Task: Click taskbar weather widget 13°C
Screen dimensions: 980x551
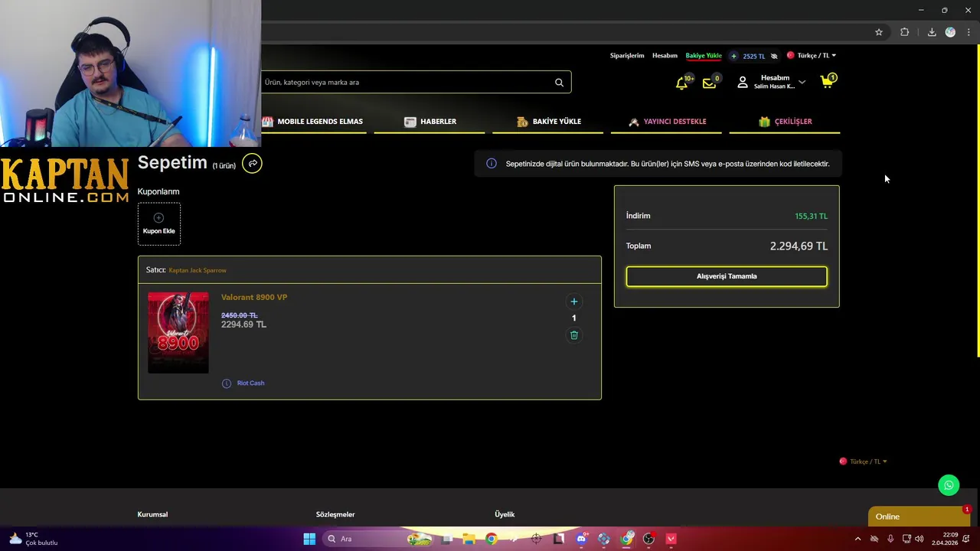Action: [x=33, y=539]
